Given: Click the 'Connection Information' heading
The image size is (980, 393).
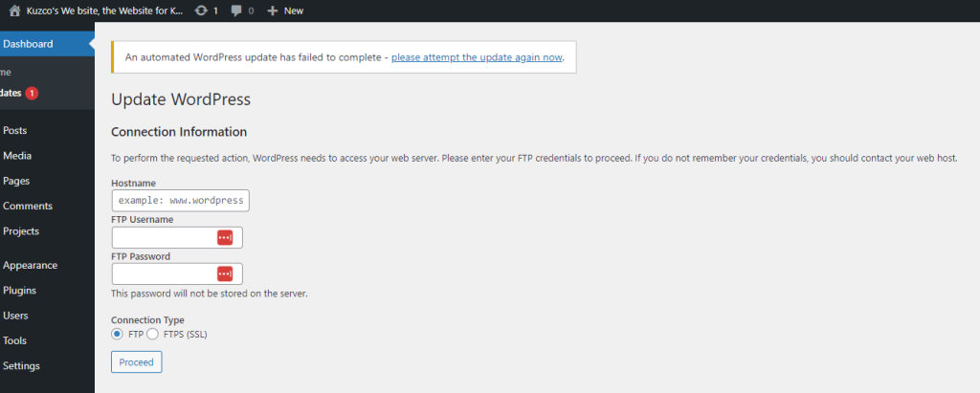Looking at the screenshot, I should 179,132.
